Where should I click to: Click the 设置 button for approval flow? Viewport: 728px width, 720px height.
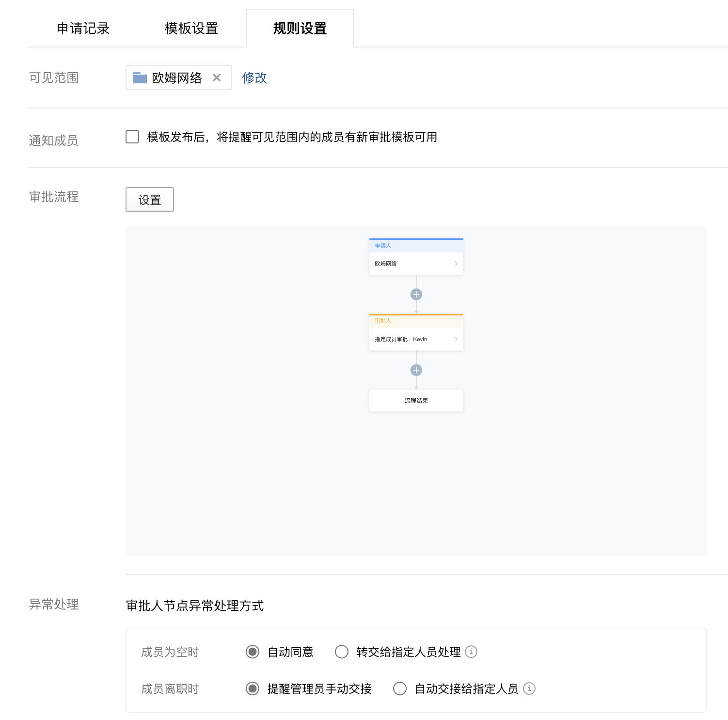(x=150, y=200)
